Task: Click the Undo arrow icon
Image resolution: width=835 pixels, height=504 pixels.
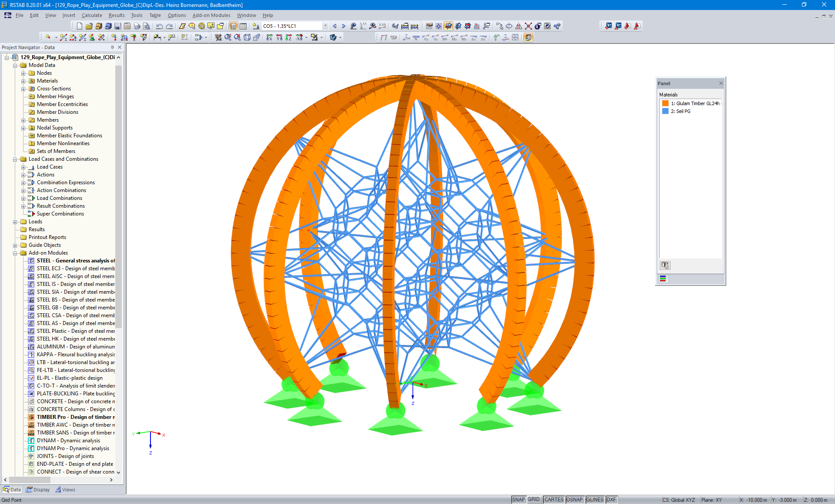Action: pos(159,26)
